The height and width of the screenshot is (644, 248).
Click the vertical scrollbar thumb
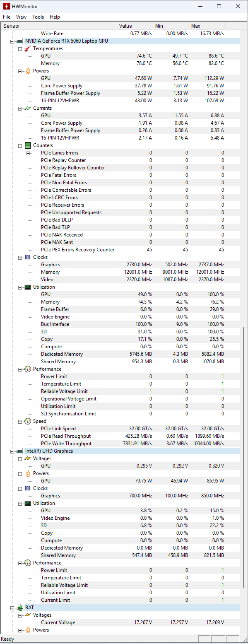[x=244, y=458]
